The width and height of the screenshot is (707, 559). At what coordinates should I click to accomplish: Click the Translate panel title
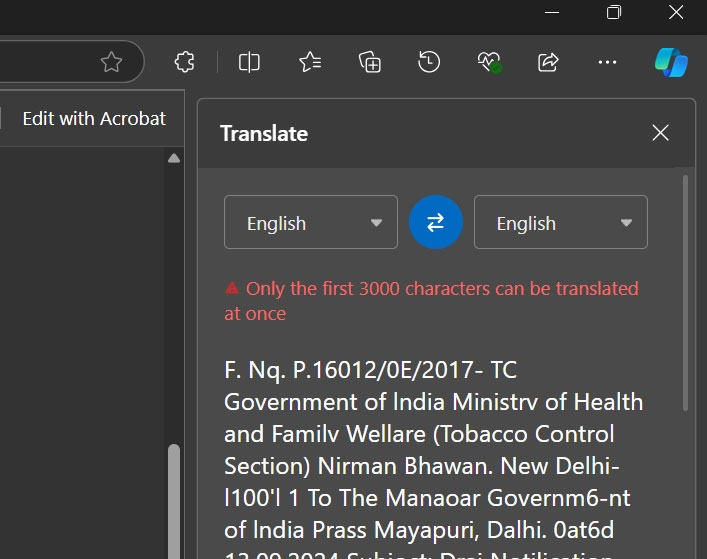point(264,133)
